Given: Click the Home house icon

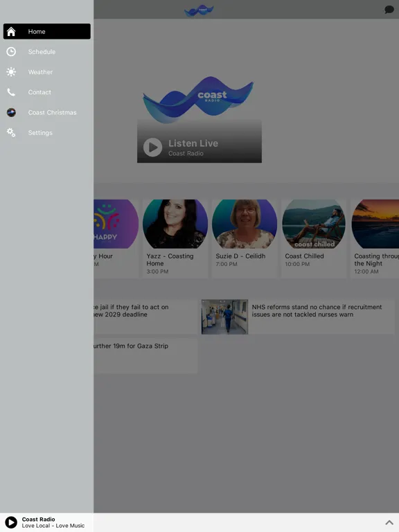Looking at the screenshot, I should (x=11, y=31).
